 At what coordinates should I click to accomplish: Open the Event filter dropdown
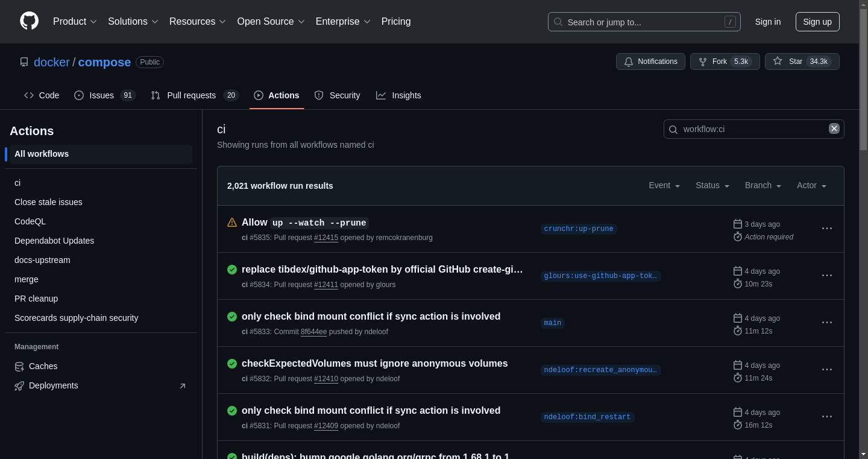click(664, 185)
